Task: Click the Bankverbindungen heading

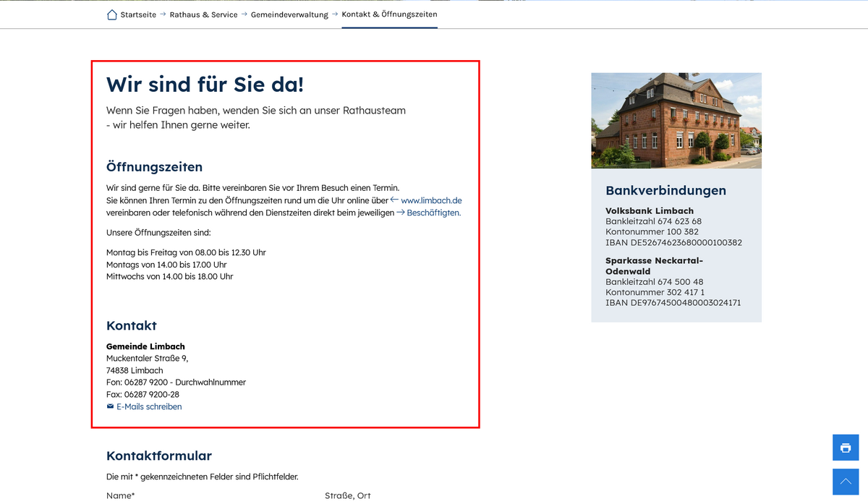Action: click(666, 190)
